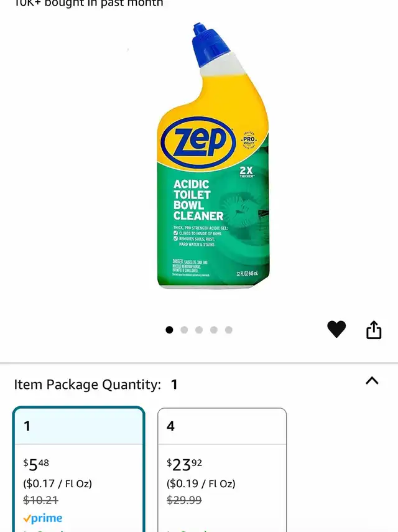The width and height of the screenshot is (398, 532).
Task: Go to first image carousel dot
Action: coord(169,330)
